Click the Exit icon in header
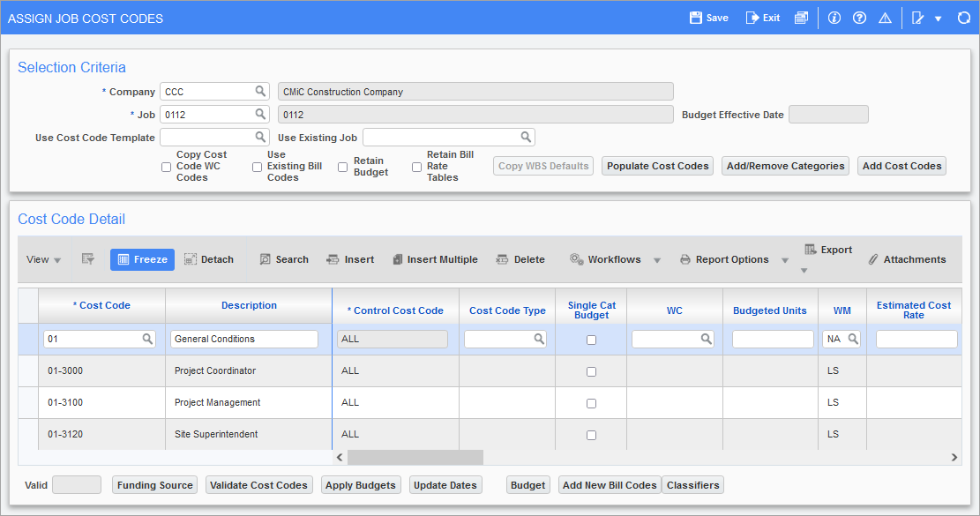Screen dimensions: 980x516 pos(752,18)
